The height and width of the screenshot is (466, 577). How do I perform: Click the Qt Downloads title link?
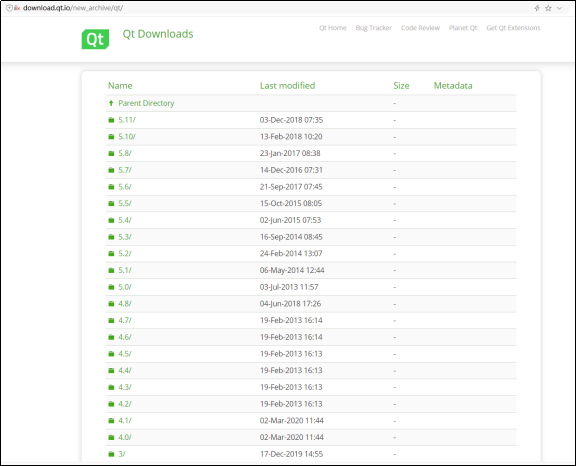pyautogui.click(x=158, y=34)
